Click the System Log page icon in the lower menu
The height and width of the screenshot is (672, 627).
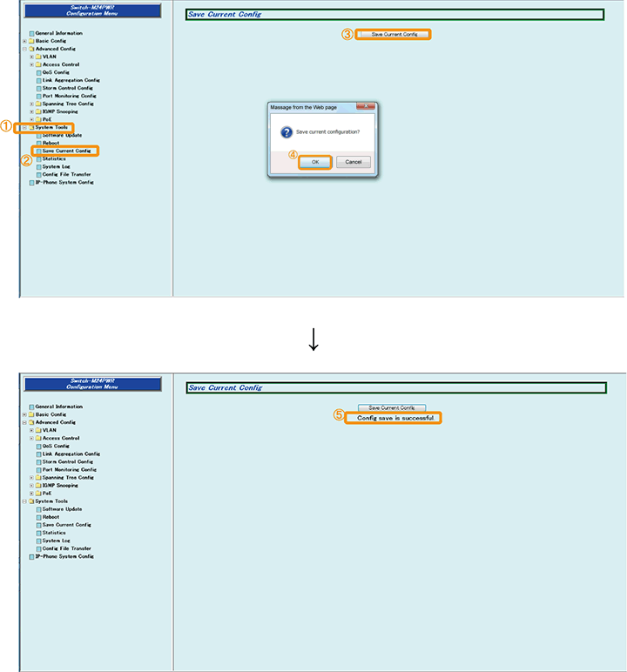(x=38, y=541)
